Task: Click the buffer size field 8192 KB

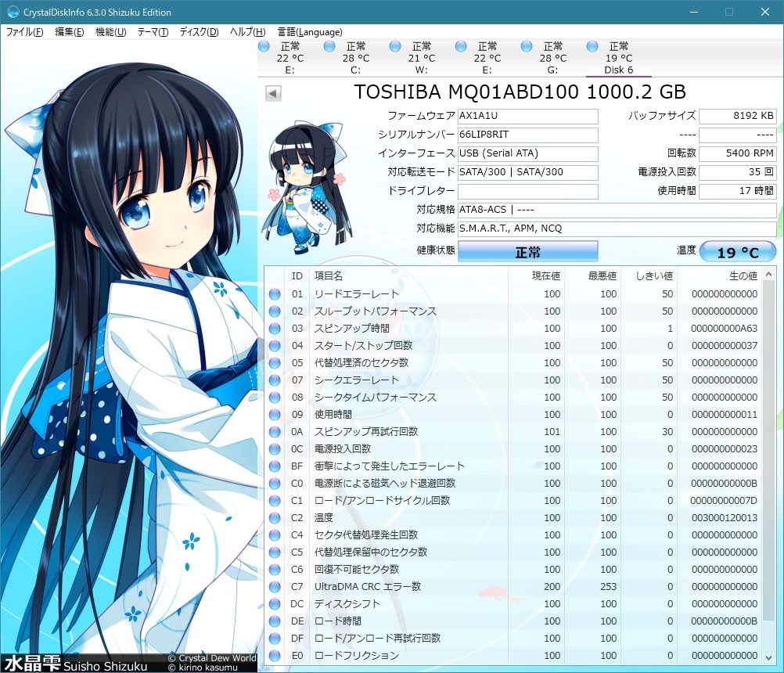Action: point(738,116)
